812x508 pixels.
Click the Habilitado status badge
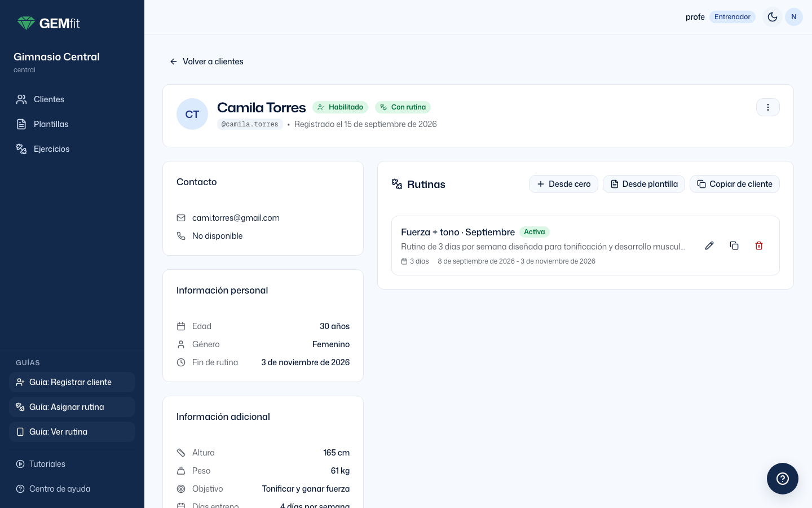coord(340,107)
